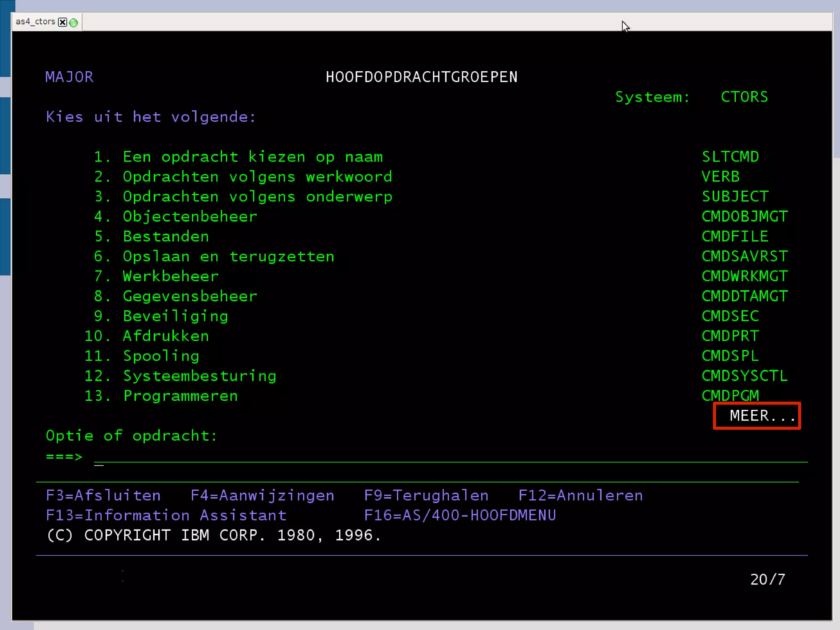
Task: Click F16=AS/400-HOOFDMENU label
Action: 460,515
